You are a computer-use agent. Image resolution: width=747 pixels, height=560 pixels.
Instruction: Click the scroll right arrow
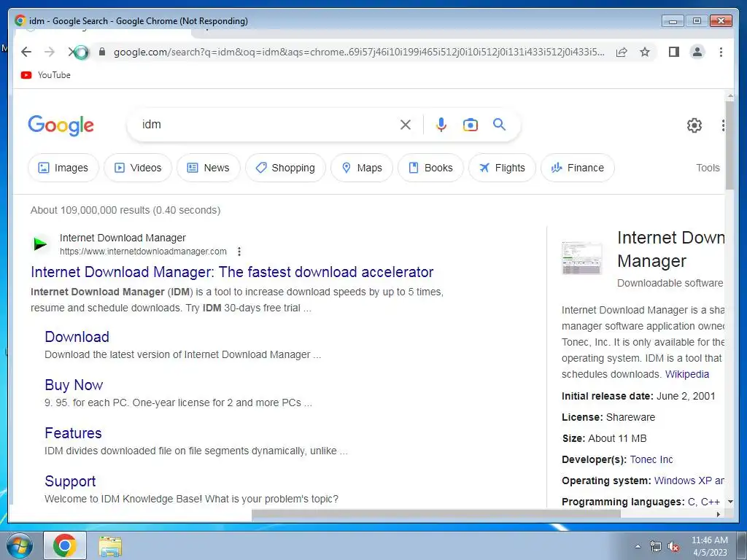point(719,514)
